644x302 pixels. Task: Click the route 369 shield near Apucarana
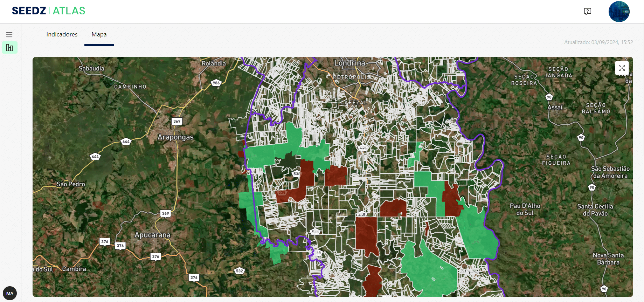click(x=166, y=213)
